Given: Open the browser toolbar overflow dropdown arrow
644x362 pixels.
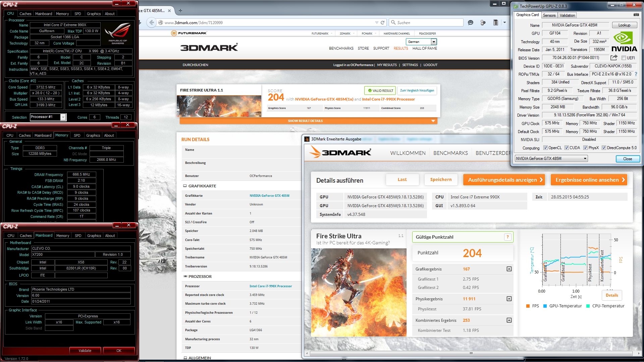Looking at the screenshot, I should pos(504,22).
